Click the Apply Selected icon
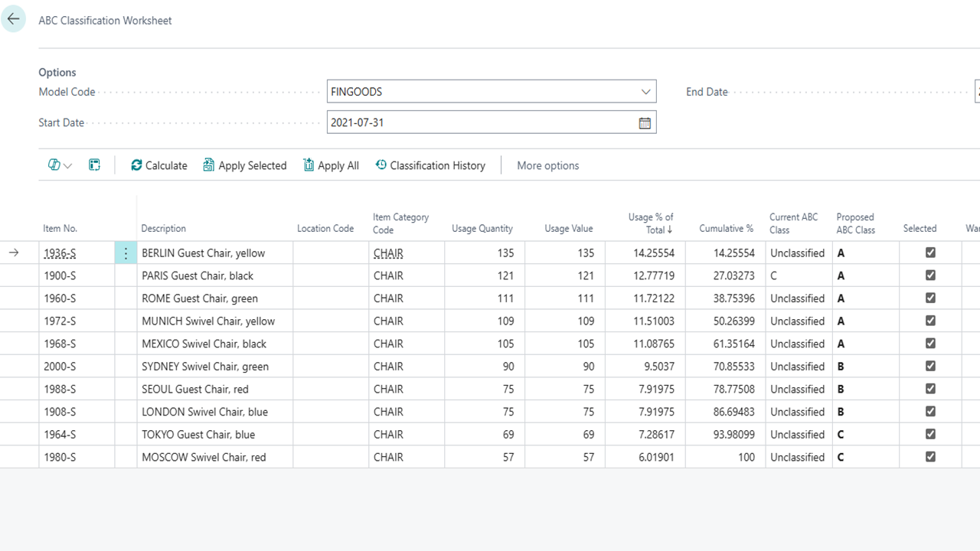This screenshot has height=551, width=980. (x=208, y=165)
